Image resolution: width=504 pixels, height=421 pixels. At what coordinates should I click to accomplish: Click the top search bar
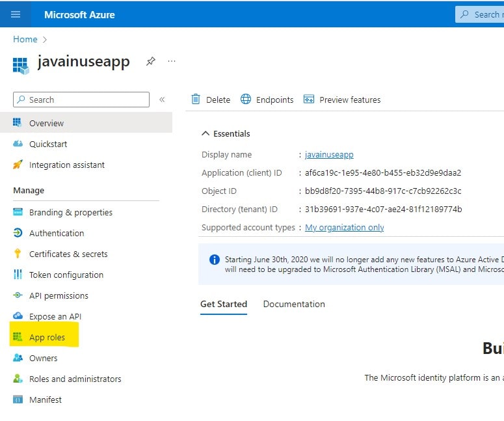479,14
